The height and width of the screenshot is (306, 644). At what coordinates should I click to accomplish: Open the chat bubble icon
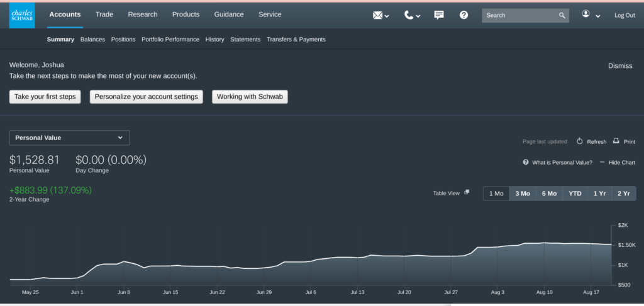439,15
